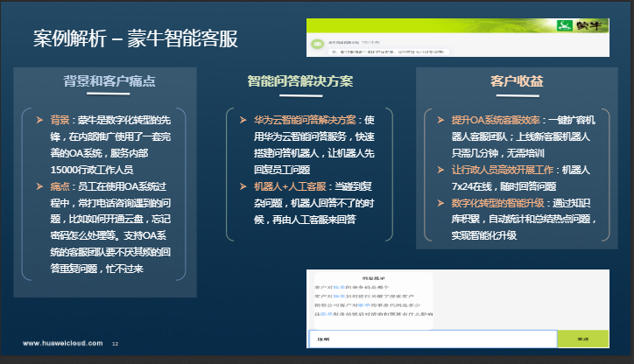Click the arrow bullet beside 痛点

(x=39, y=186)
